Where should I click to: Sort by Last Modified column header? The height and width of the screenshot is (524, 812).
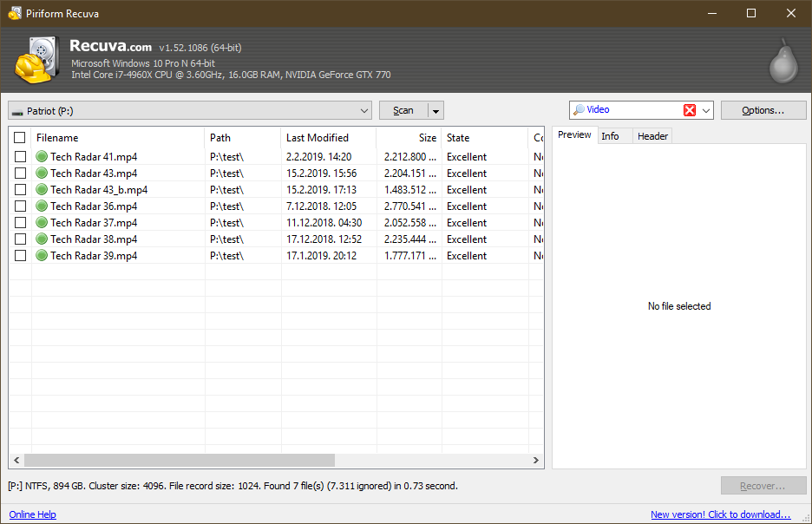[x=329, y=138]
